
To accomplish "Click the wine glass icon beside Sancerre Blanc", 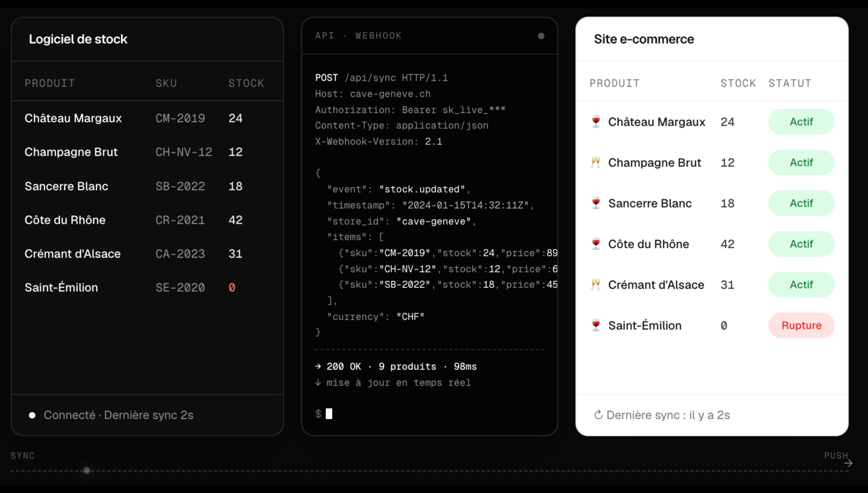I will coord(596,203).
